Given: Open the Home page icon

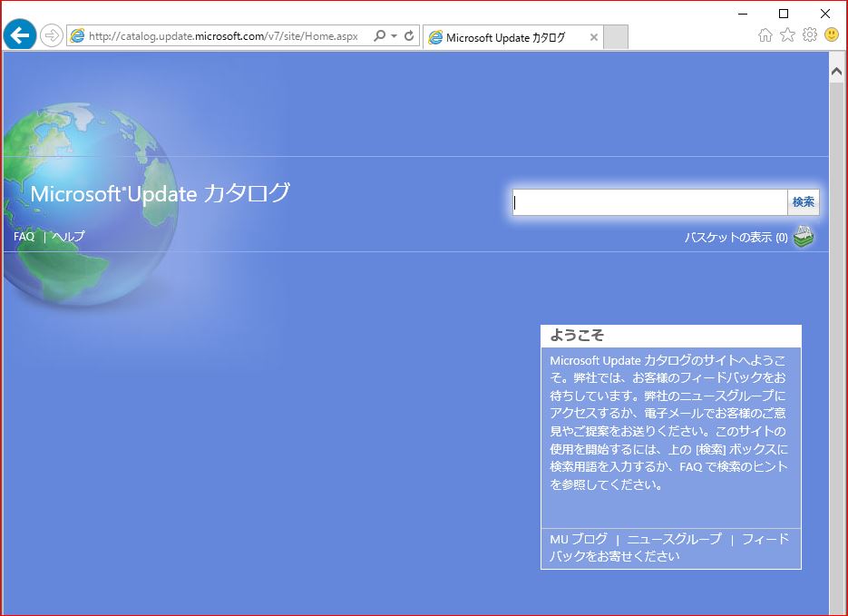Looking at the screenshot, I should pos(765,35).
